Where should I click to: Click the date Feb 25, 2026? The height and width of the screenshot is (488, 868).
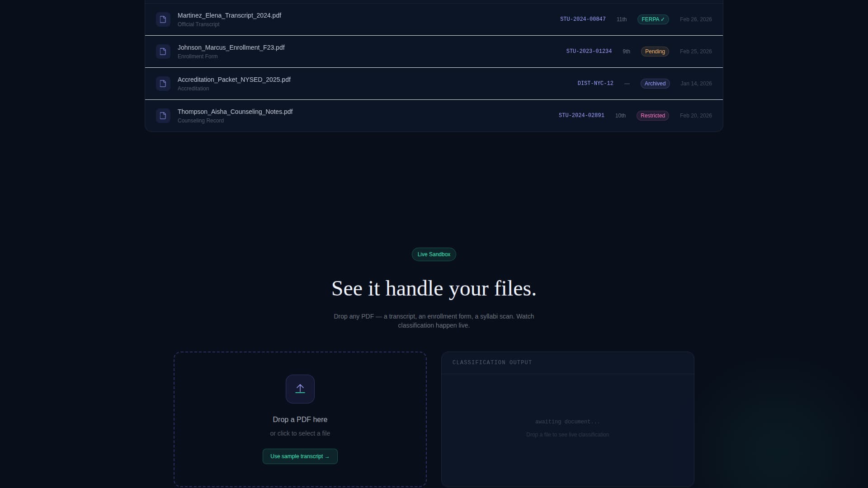696,52
